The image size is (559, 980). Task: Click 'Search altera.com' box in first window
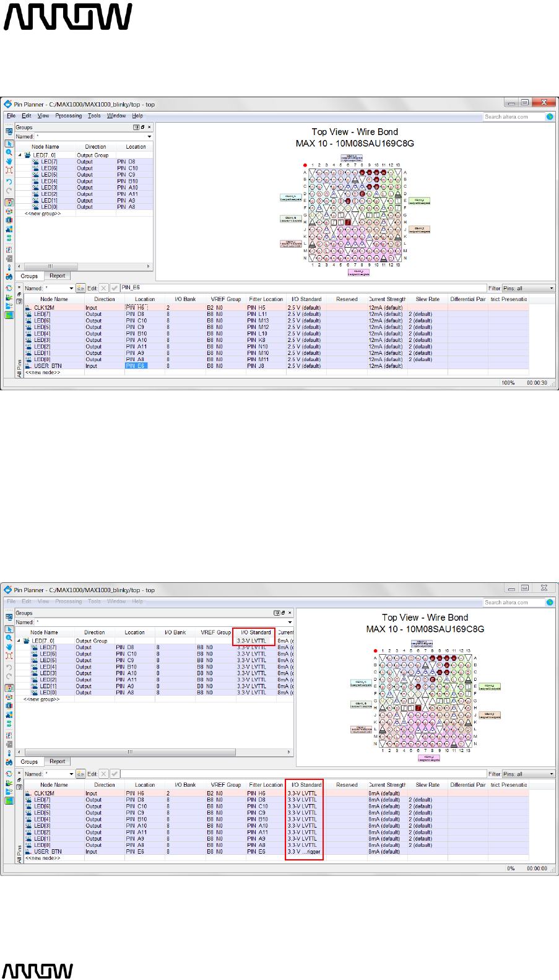514,116
